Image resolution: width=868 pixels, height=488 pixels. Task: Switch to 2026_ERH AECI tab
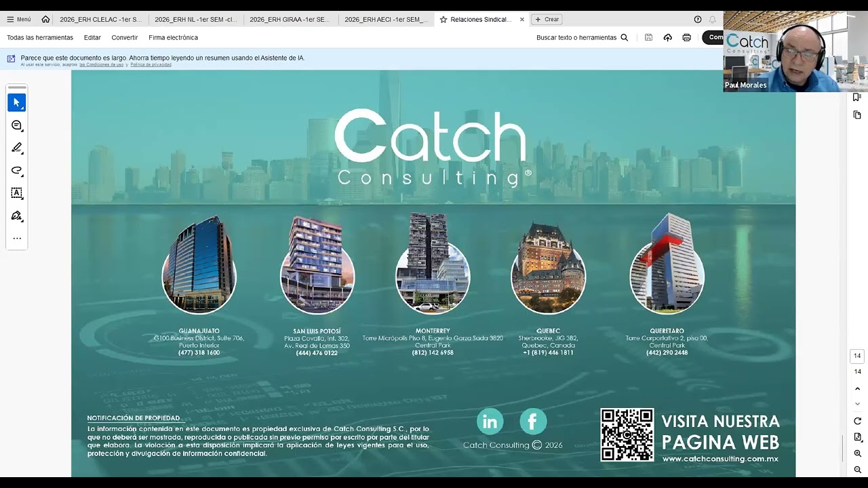(385, 20)
